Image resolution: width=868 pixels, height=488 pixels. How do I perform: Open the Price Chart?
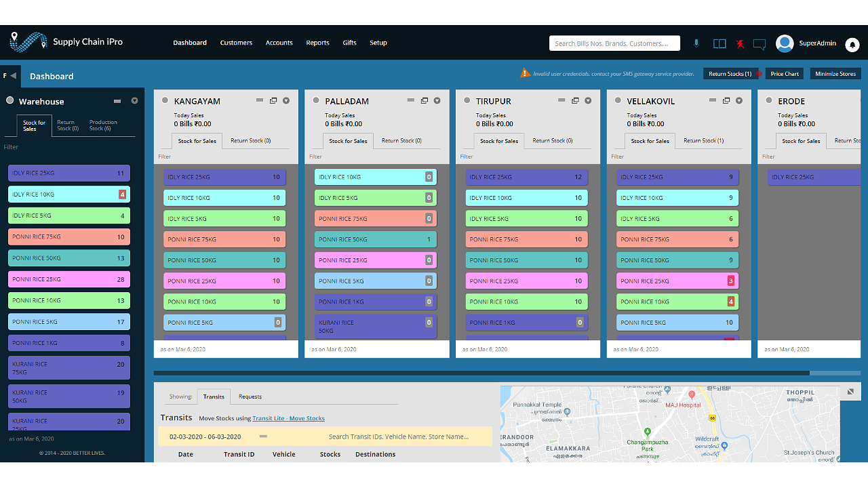coord(785,74)
